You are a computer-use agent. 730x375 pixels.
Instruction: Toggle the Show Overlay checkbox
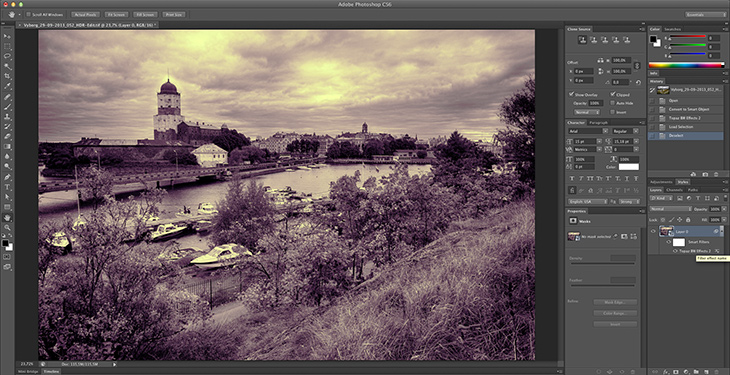click(x=572, y=94)
